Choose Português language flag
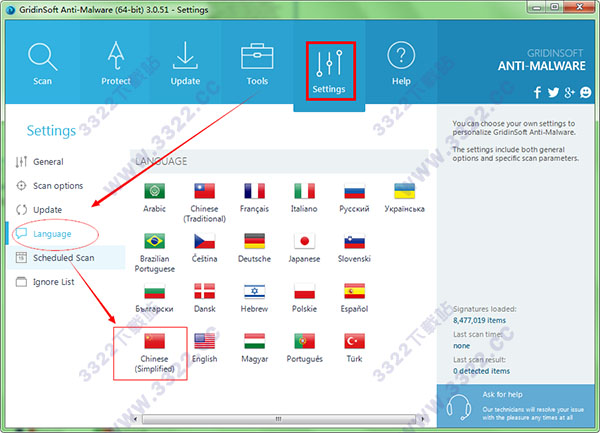The image size is (600, 433). click(304, 341)
